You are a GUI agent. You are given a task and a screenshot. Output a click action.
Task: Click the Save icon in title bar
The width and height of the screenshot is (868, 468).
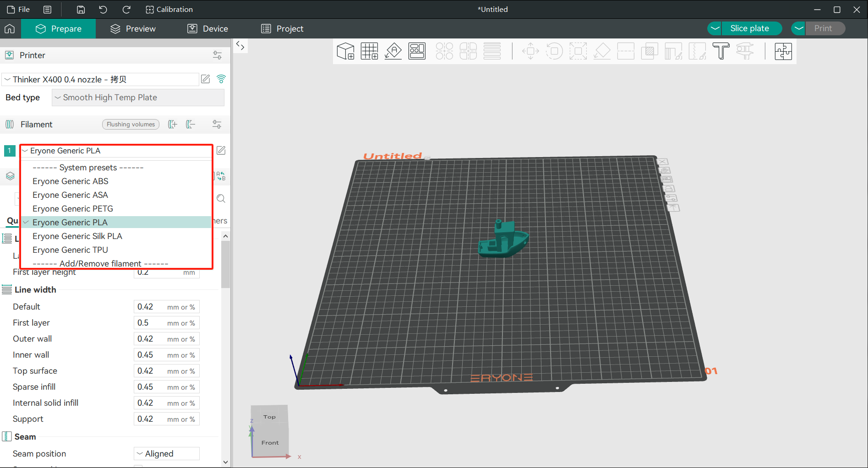click(81, 9)
